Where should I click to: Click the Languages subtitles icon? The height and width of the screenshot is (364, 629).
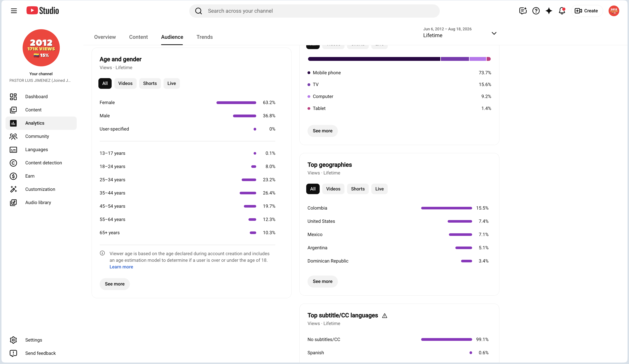coord(13,149)
